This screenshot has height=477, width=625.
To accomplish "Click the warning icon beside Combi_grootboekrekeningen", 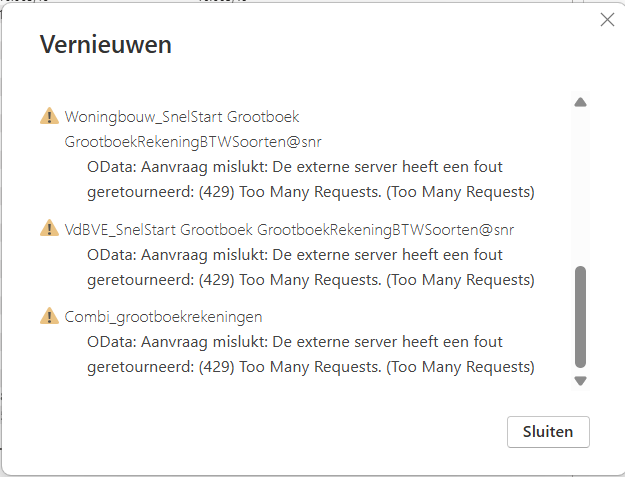I will (x=49, y=316).
